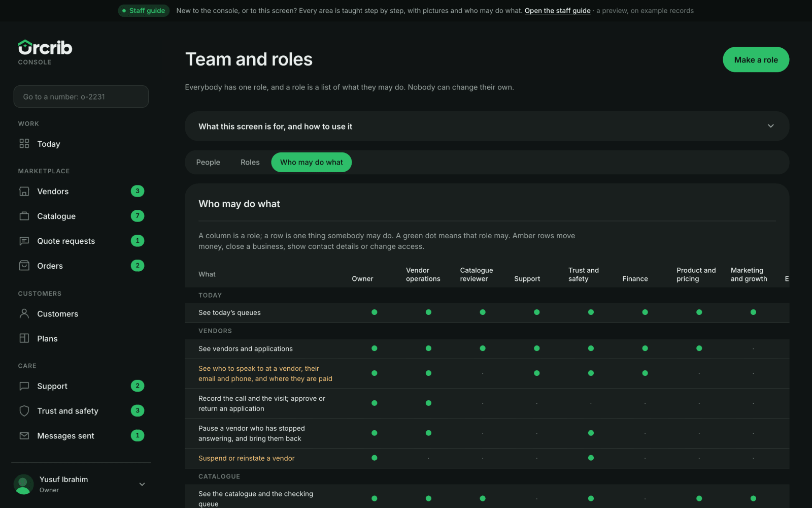Switch to the Roles tab

(250, 162)
